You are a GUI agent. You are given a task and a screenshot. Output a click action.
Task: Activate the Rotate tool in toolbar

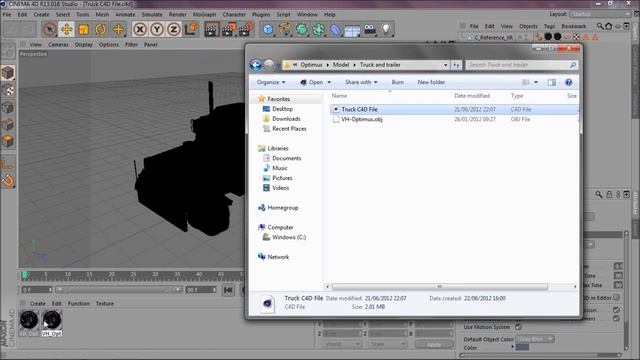point(101,29)
